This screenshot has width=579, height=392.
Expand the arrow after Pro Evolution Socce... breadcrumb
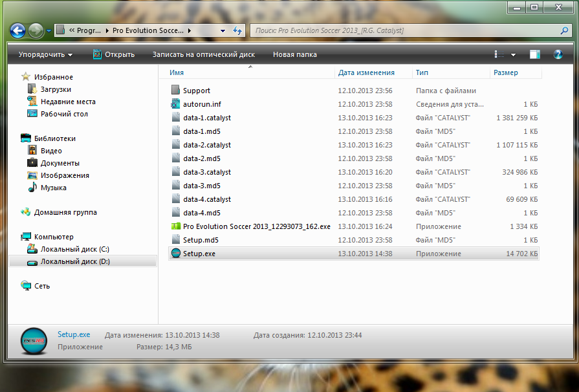point(189,30)
